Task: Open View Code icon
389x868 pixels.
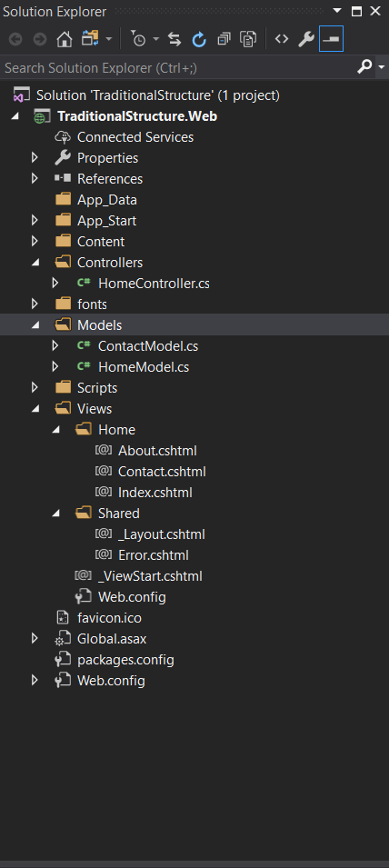Action: pyautogui.click(x=282, y=39)
